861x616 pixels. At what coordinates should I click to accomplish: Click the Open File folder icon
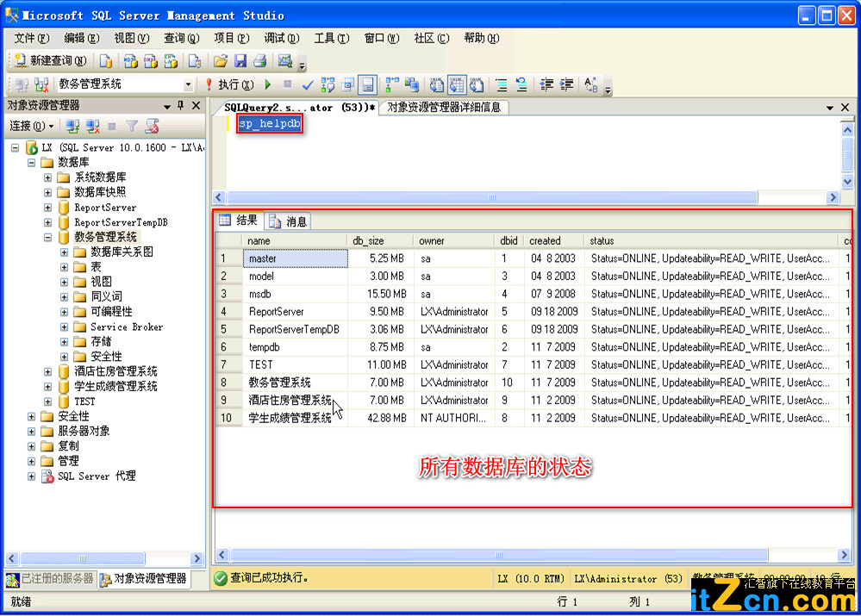[x=220, y=60]
